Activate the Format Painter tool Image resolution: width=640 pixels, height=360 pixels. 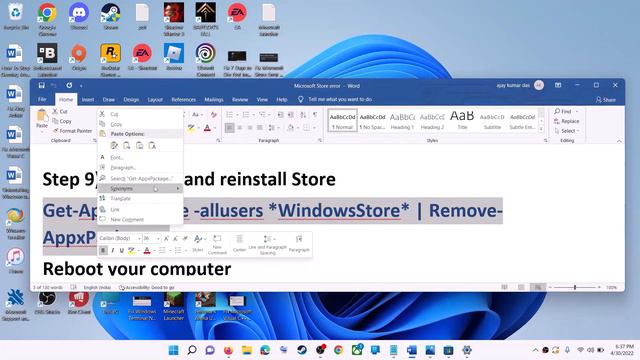72,131
